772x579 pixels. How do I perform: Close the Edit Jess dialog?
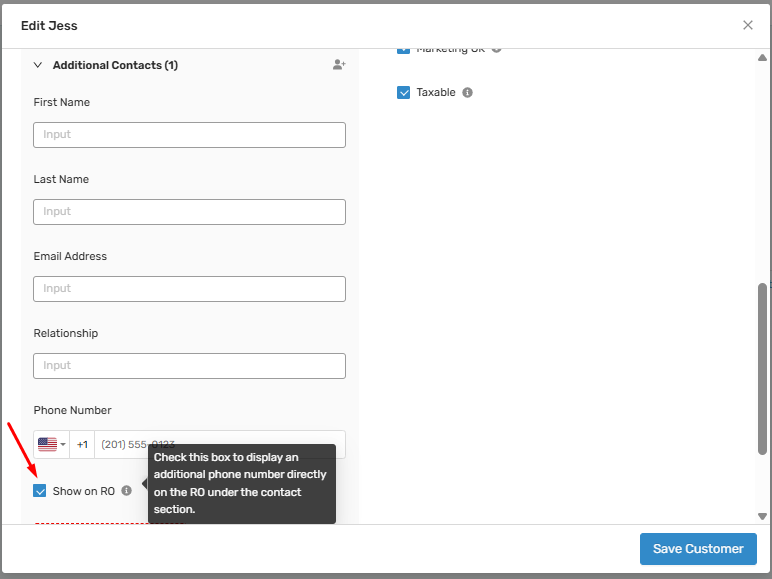click(747, 25)
